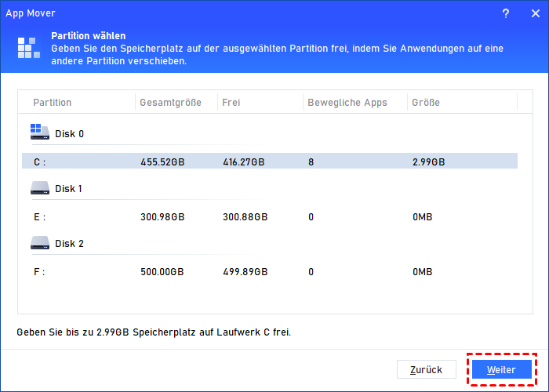Select the E: partition label

point(39,216)
